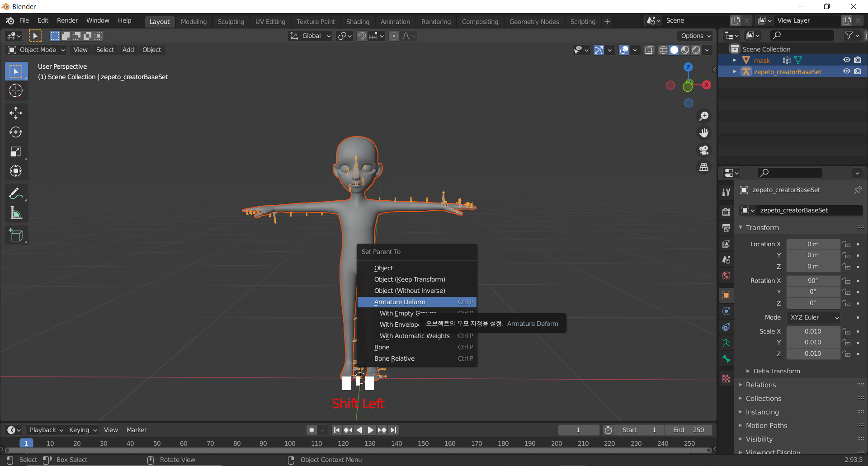Image resolution: width=868 pixels, height=466 pixels.
Task: Open the Object Data armature tab
Action: coord(726,343)
